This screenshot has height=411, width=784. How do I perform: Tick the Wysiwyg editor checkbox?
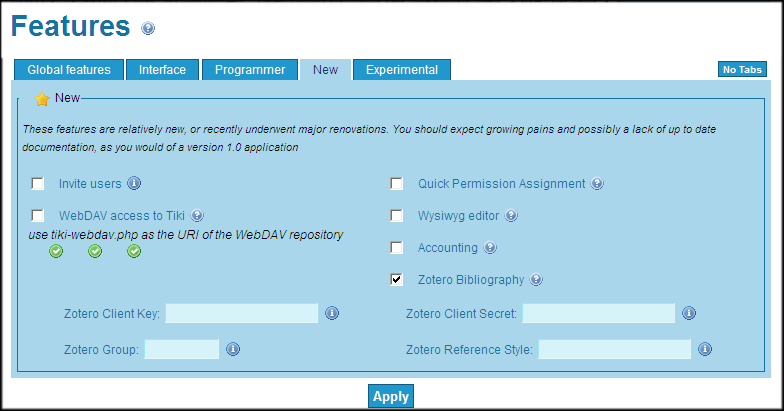[396, 216]
